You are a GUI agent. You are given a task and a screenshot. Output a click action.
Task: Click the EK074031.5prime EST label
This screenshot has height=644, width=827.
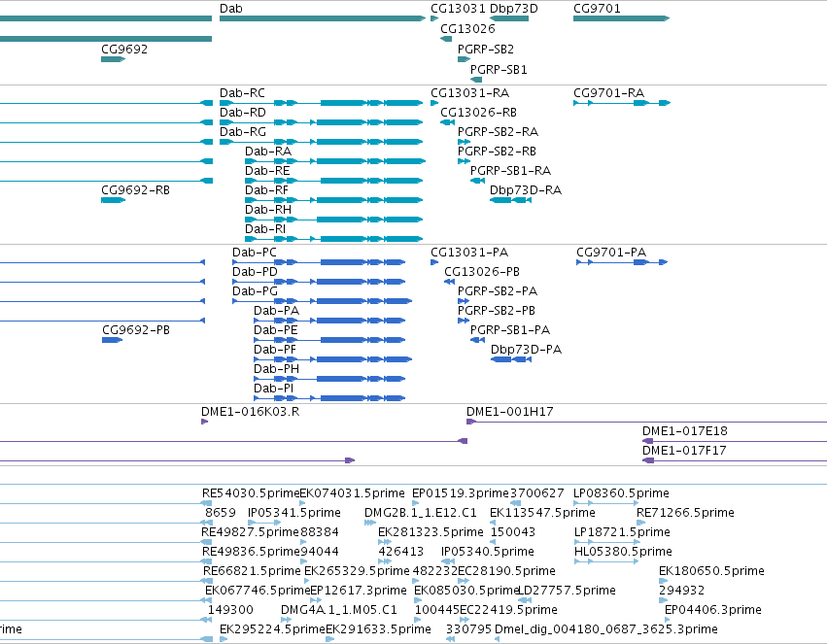pyautogui.click(x=352, y=493)
